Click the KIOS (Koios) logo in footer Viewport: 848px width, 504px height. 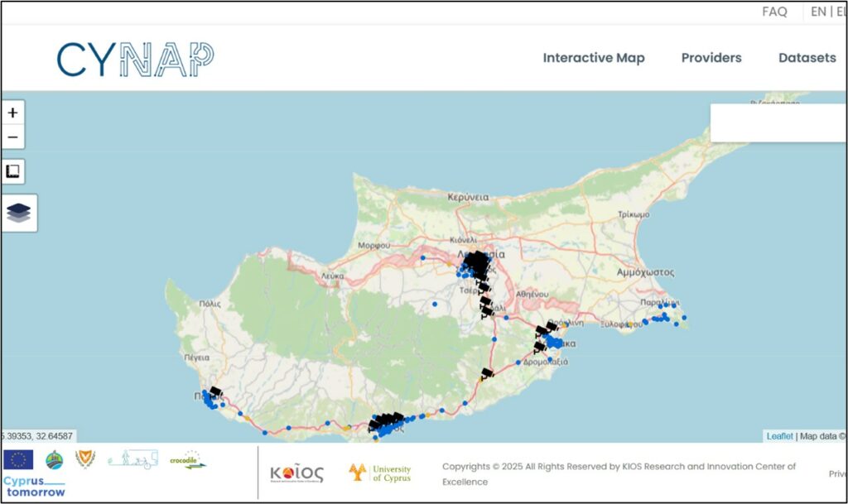point(297,473)
